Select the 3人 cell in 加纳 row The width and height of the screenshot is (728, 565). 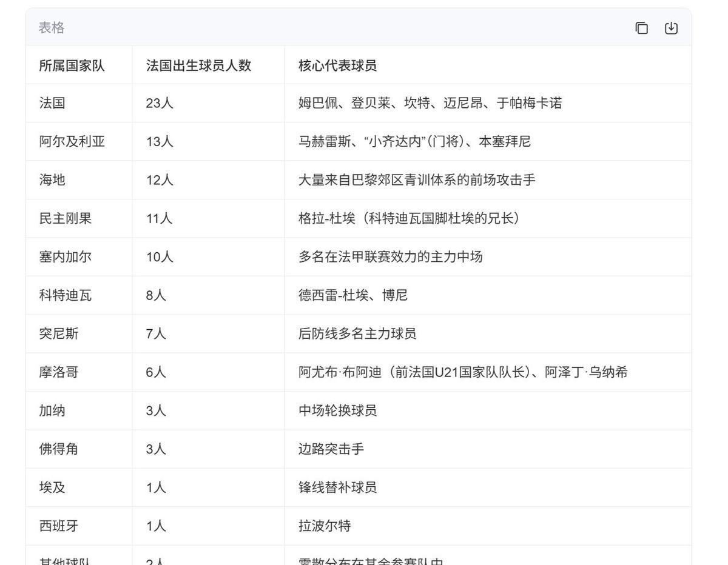pos(208,411)
